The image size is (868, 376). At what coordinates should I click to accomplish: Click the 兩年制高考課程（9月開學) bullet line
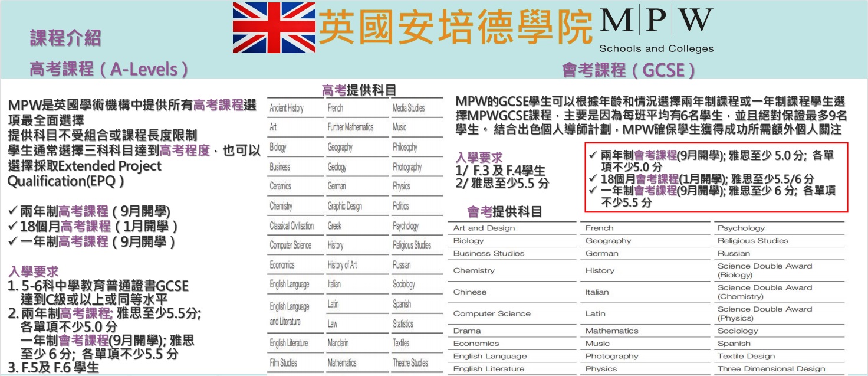tap(89, 211)
